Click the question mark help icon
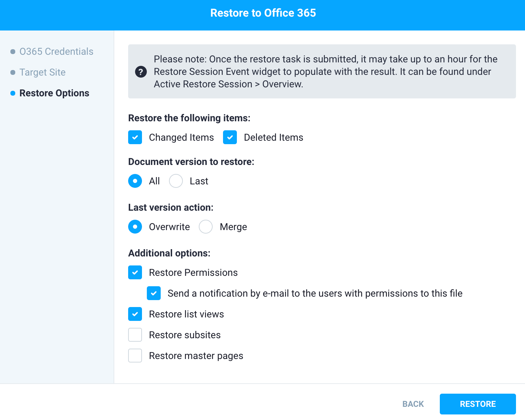Image resolution: width=525 pixels, height=420 pixels. (x=141, y=72)
